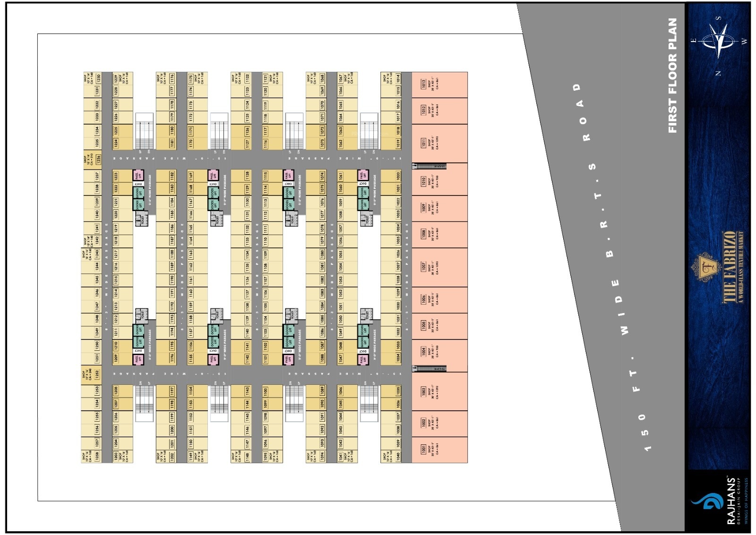
Task: Click The Fabrizo textile market text
Action: point(731,267)
